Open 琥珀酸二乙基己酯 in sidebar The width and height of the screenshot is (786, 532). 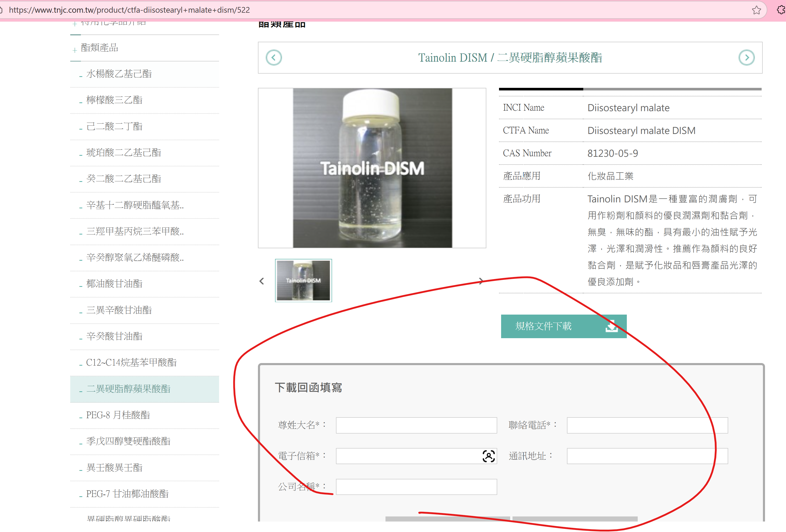(123, 152)
